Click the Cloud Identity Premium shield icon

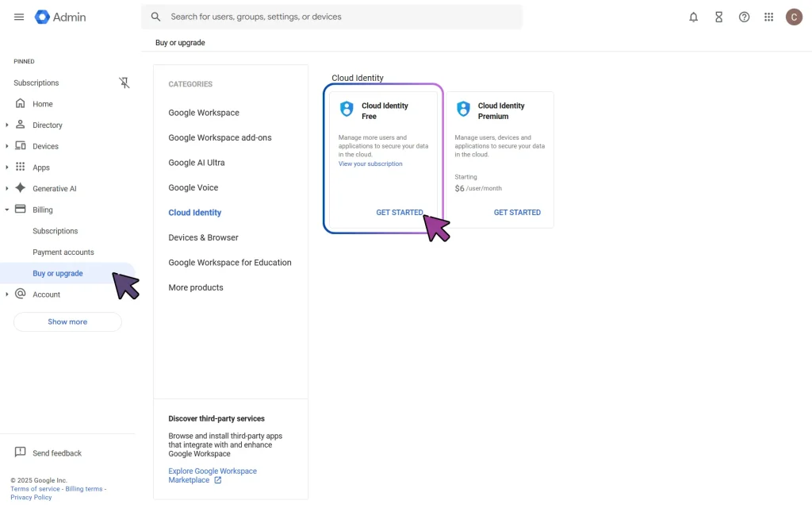coord(463,109)
